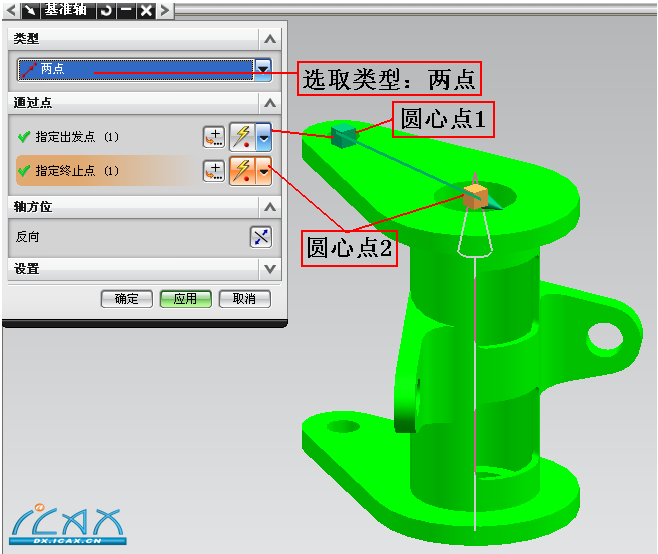Click inferred point icon for 指定出发点
The width and height of the screenshot is (658, 554).
(242, 137)
